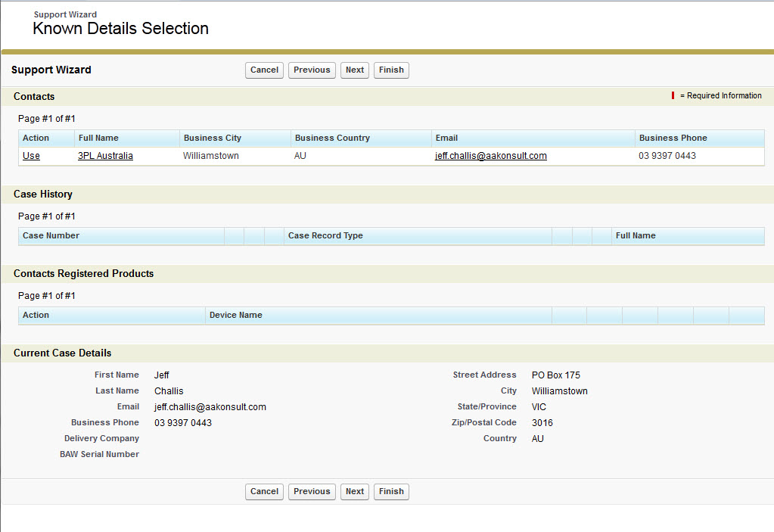Image resolution: width=774 pixels, height=532 pixels.
Task: Click the Use link for 3PL Australia
Action: point(31,156)
